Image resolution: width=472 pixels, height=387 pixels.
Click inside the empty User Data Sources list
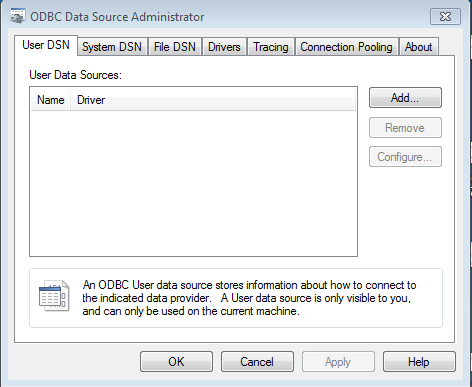pyautogui.click(x=193, y=183)
